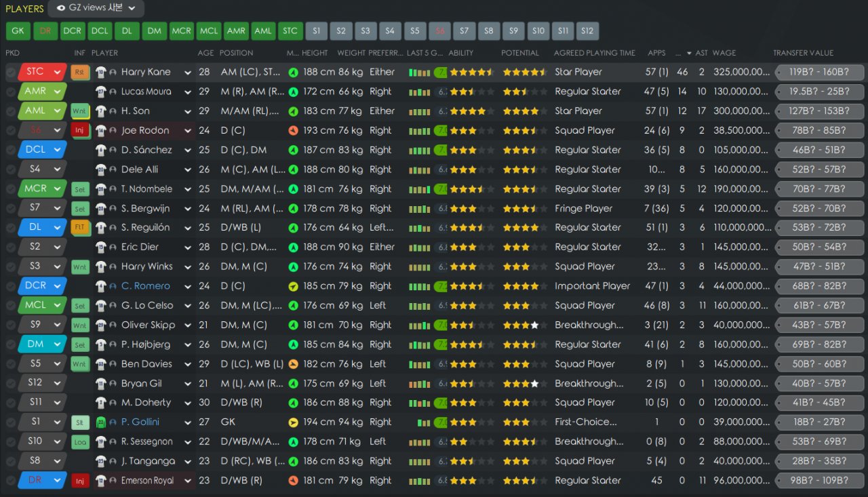Open the AML position dropdown for H. Son

(42, 111)
